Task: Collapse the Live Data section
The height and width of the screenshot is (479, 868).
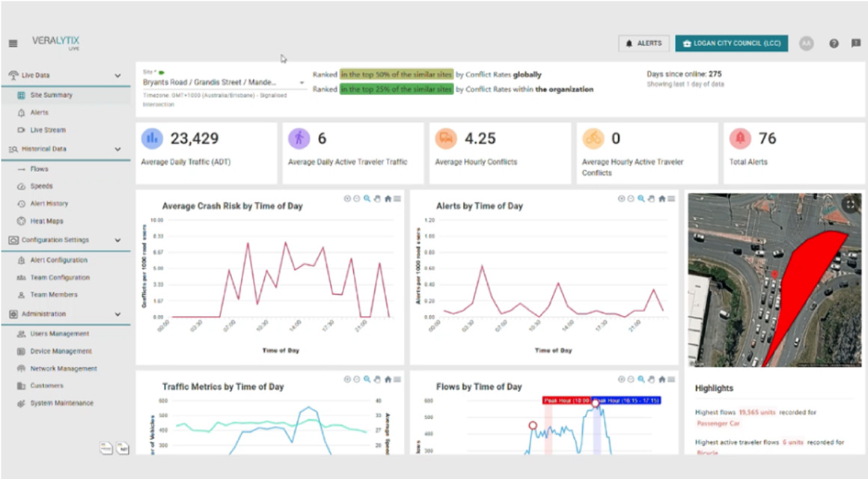Action: (x=117, y=76)
